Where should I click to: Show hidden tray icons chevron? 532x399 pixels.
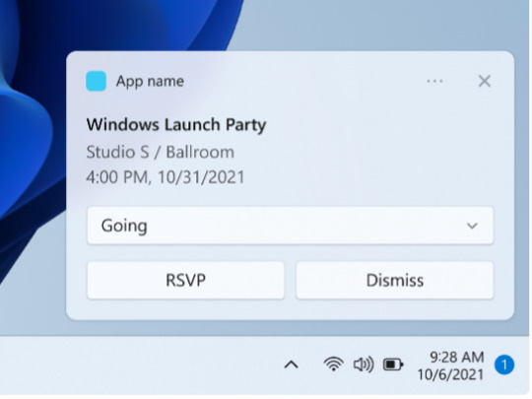tap(291, 366)
